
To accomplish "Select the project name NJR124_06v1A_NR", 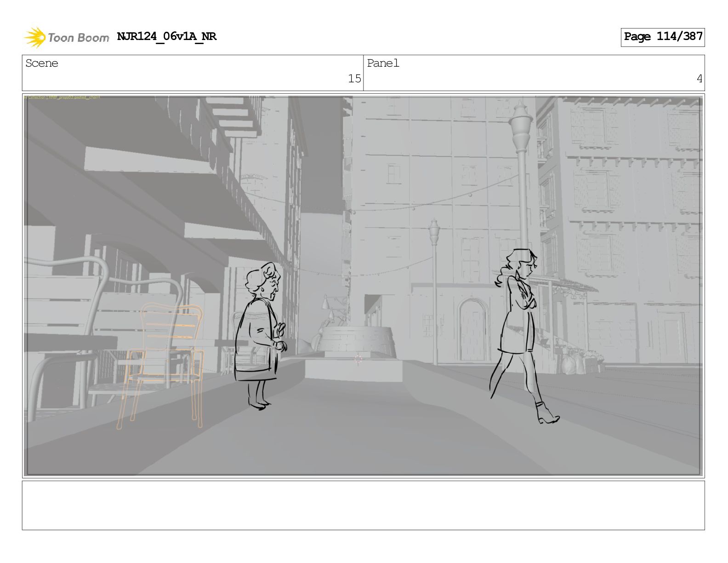I will (x=166, y=36).
